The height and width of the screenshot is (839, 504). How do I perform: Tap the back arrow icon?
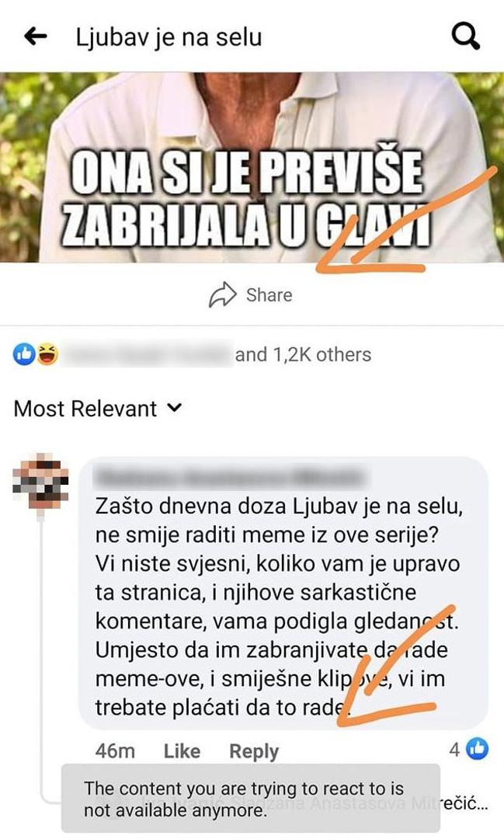tap(36, 37)
